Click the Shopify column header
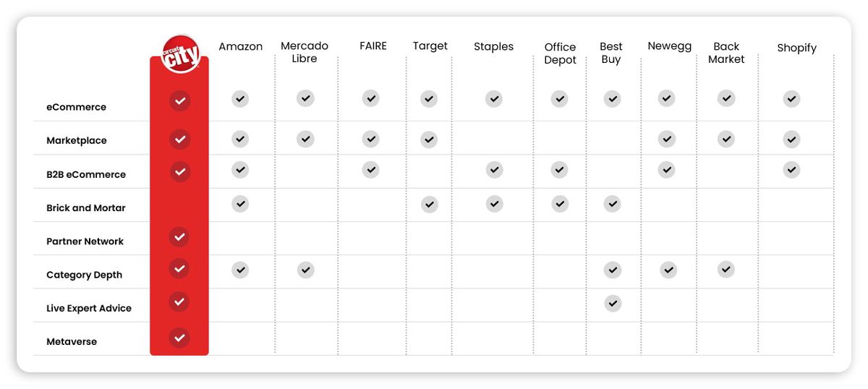Image resolution: width=868 pixels, height=389 pixels. [796, 48]
